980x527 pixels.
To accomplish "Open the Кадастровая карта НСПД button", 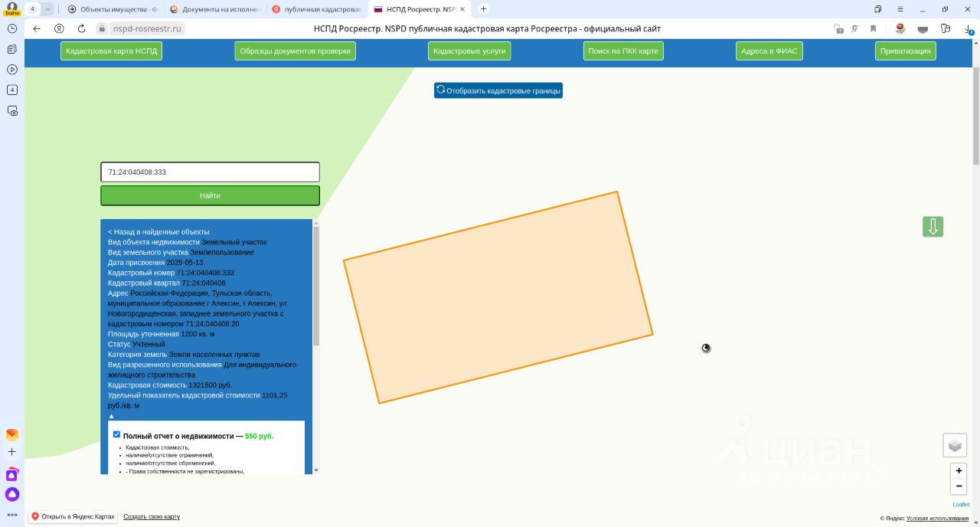I will [x=111, y=51].
